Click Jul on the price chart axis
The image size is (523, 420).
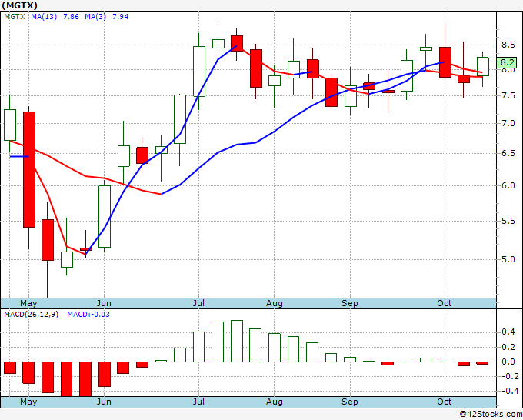198,303
